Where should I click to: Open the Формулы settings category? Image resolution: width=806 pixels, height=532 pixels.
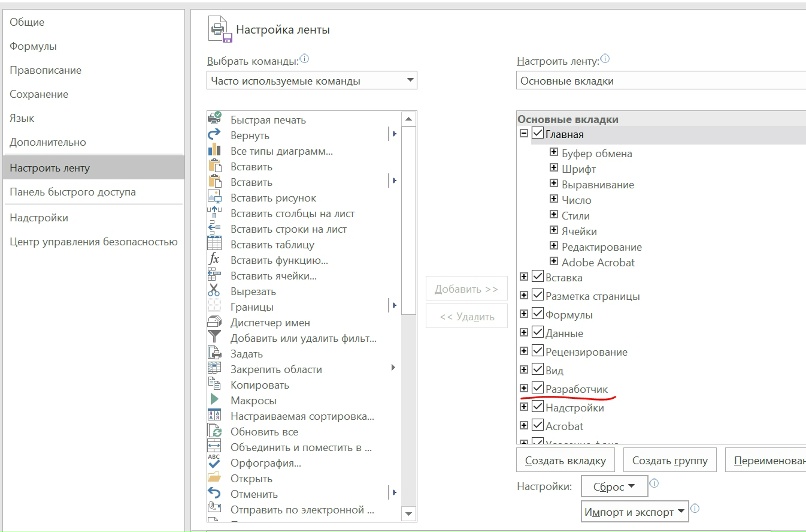(33, 46)
